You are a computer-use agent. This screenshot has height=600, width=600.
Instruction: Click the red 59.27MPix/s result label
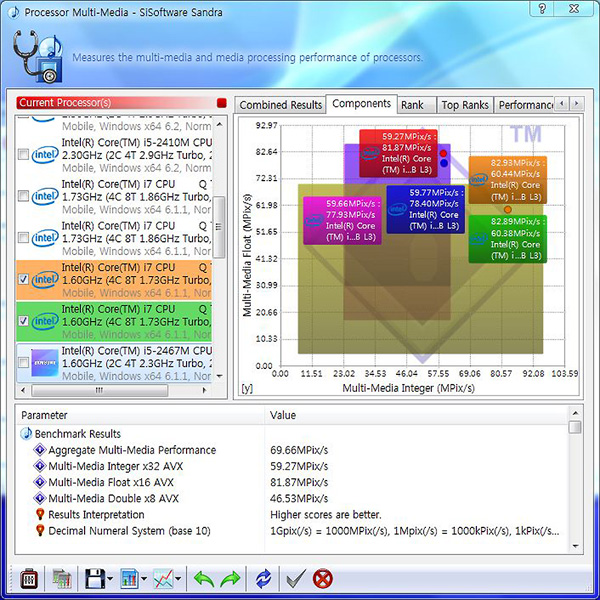398,153
